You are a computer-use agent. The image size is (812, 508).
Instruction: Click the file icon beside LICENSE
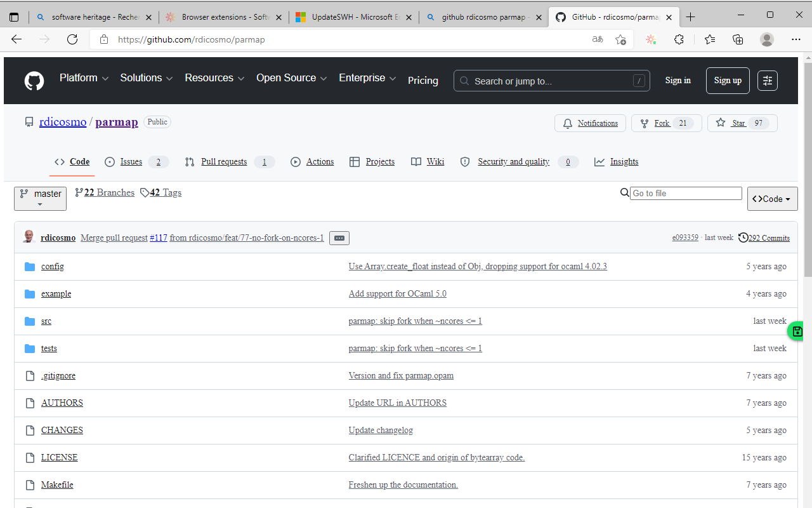coord(30,458)
